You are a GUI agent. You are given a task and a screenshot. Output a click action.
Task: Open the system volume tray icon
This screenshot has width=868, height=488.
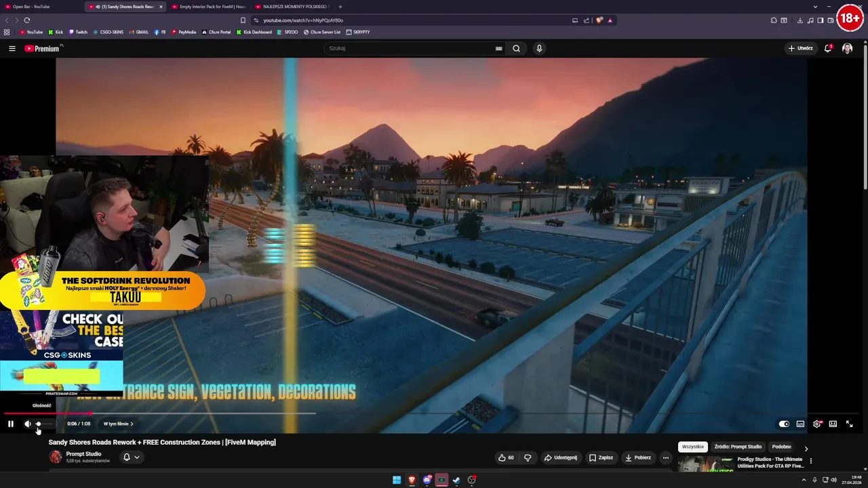833,480
